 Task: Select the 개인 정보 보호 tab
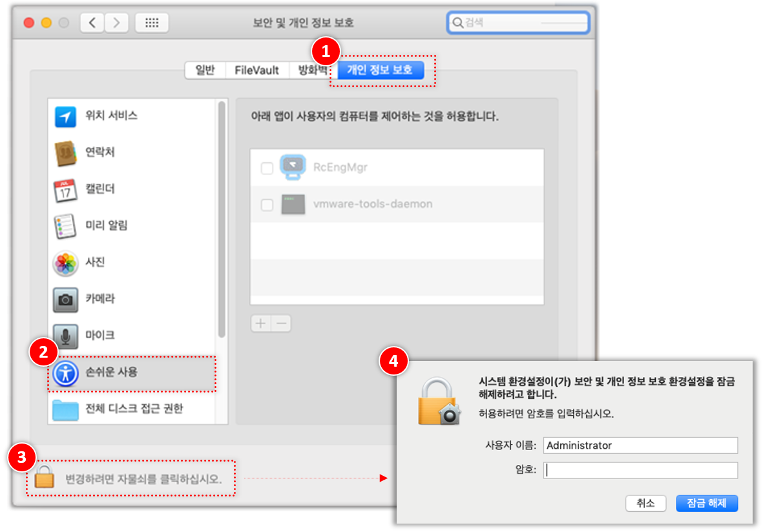[380, 70]
